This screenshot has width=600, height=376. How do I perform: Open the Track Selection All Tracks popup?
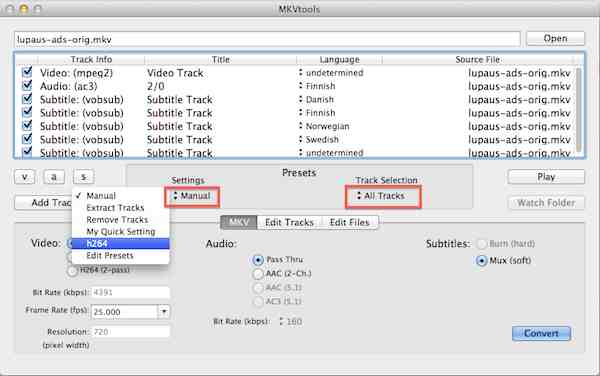[383, 197]
